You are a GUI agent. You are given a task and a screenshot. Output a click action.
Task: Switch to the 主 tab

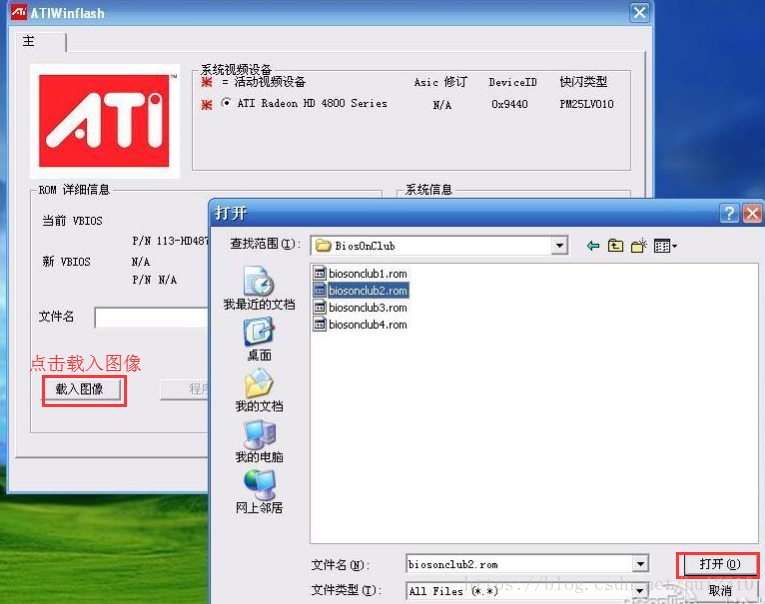click(41, 42)
